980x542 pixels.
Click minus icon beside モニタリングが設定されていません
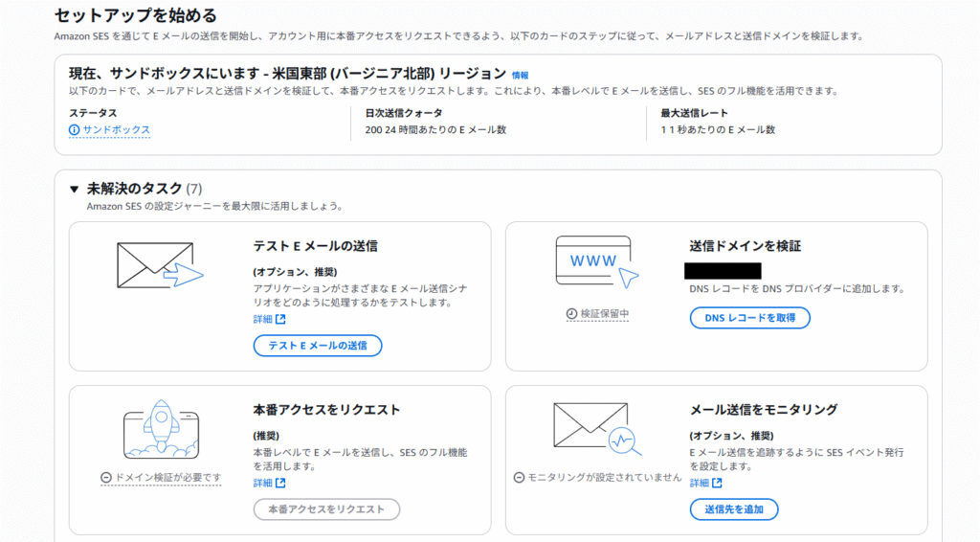point(519,478)
